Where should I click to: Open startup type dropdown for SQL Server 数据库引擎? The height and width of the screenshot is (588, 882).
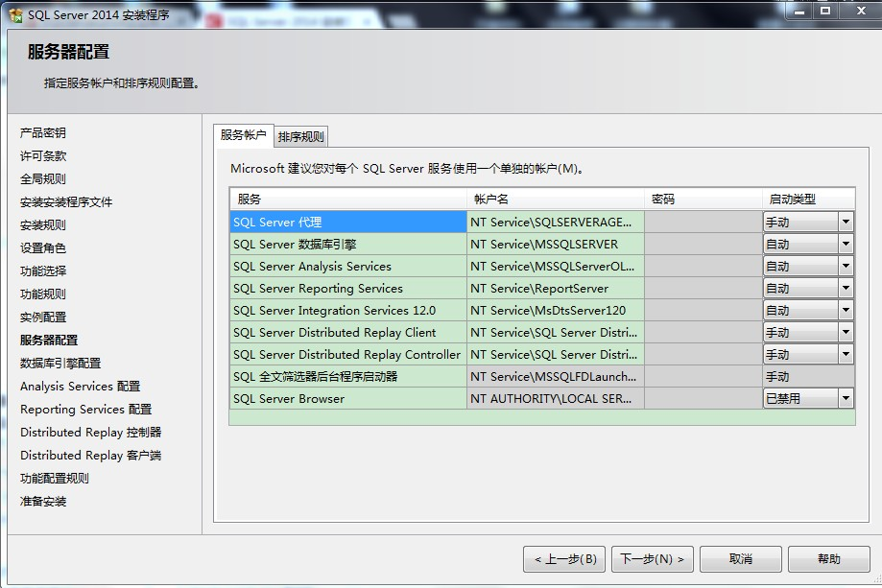(846, 244)
